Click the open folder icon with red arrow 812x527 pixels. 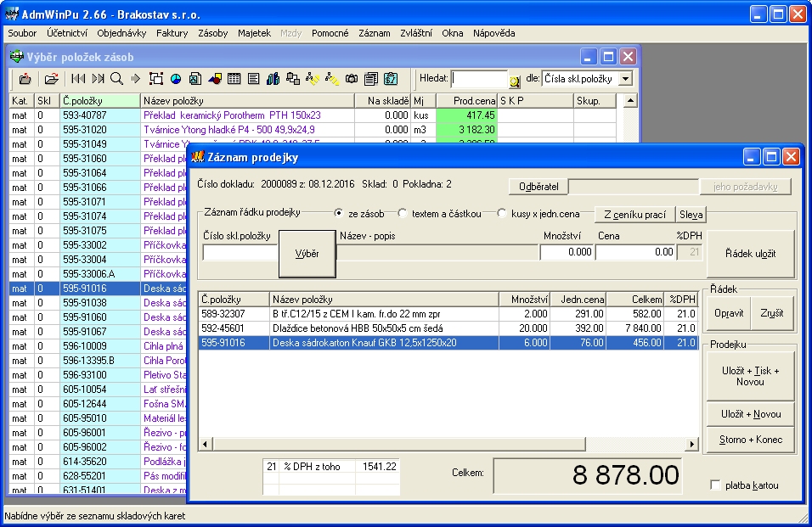(x=51, y=79)
